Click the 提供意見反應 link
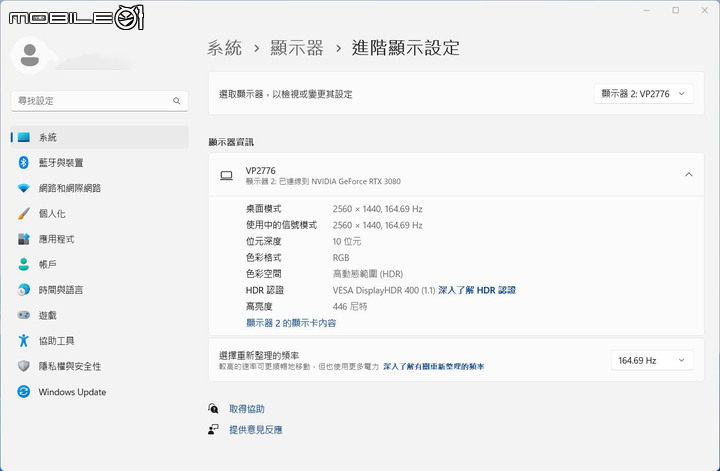The width and height of the screenshot is (720, 471). pyautogui.click(x=256, y=430)
